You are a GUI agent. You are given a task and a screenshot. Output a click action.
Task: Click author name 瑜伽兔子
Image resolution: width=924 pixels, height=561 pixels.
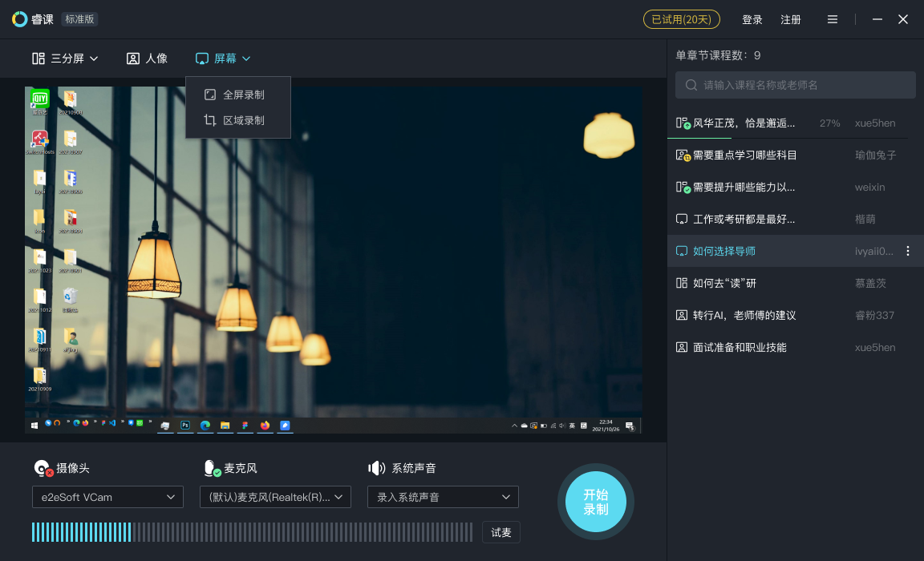point(876,155)
